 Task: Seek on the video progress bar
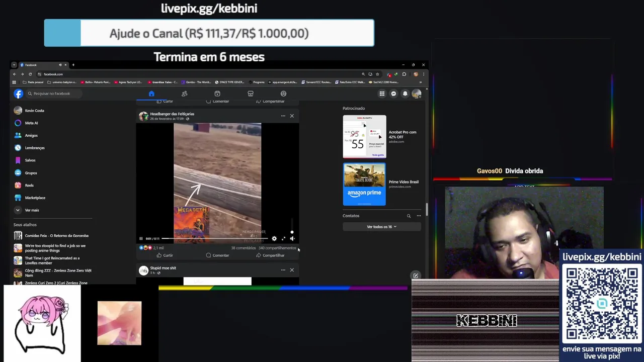point(214,238)
